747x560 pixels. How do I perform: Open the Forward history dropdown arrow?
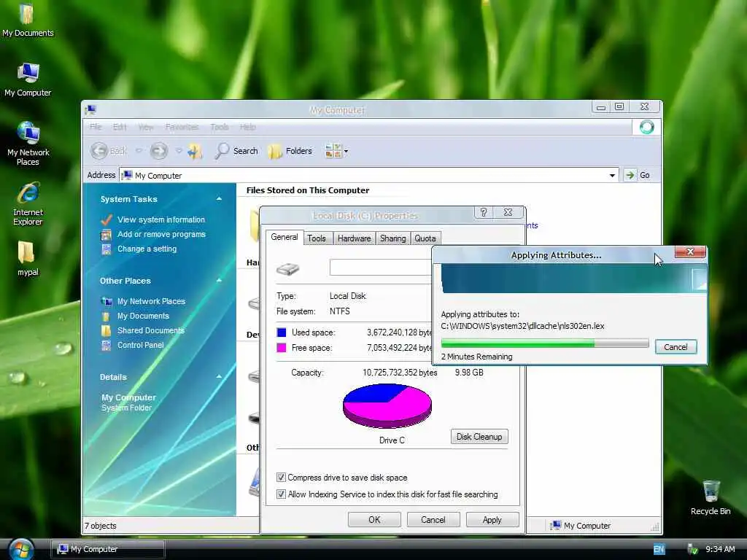pos(179,151)
